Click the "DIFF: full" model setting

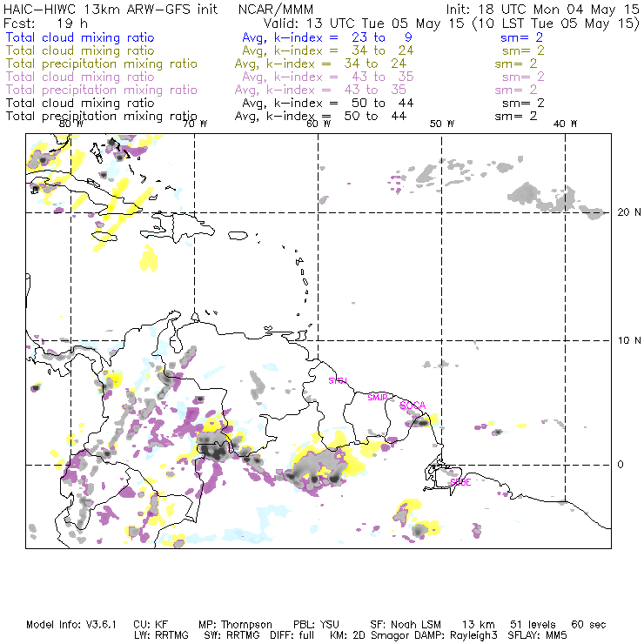[x=292, y=635]
